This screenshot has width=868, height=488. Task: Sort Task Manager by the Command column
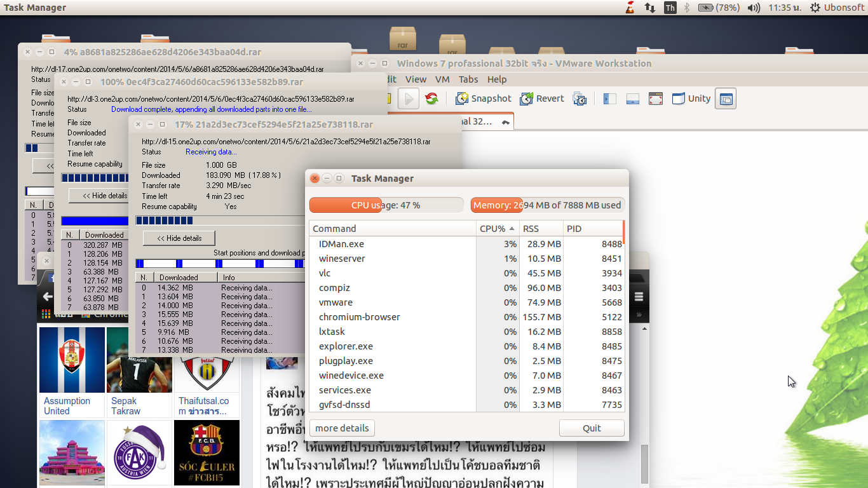click(393, 229)
